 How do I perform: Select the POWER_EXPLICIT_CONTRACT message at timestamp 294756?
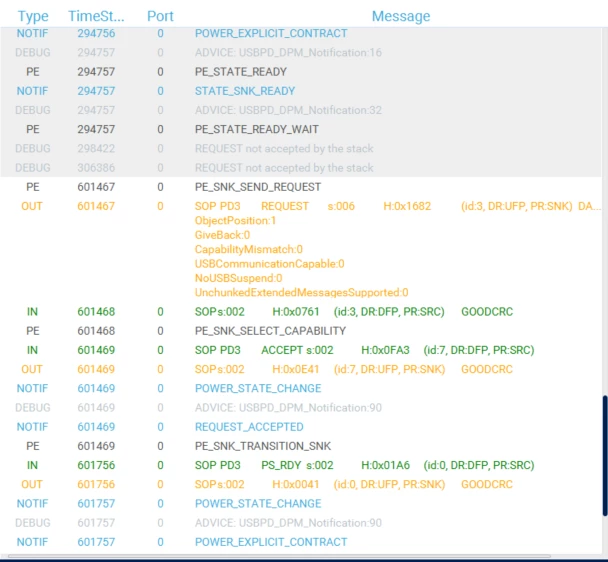(271, 33)
